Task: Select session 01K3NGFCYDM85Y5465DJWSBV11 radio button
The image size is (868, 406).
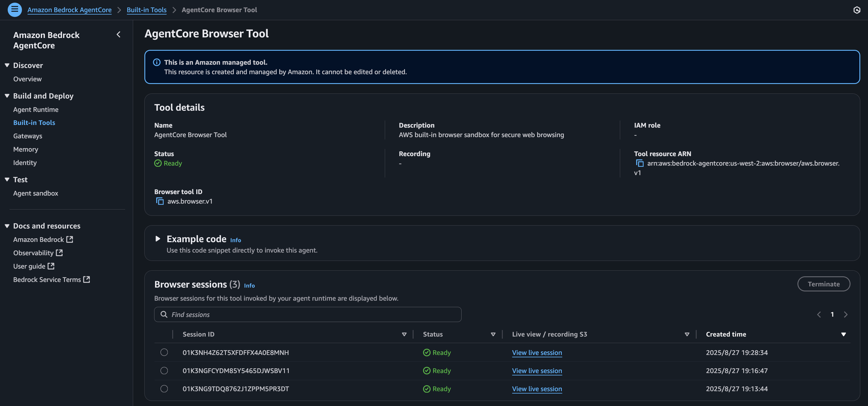Action: [164, 371]
